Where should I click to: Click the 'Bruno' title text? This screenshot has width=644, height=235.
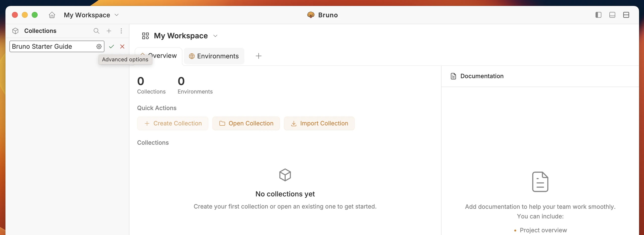click(328, 15)
